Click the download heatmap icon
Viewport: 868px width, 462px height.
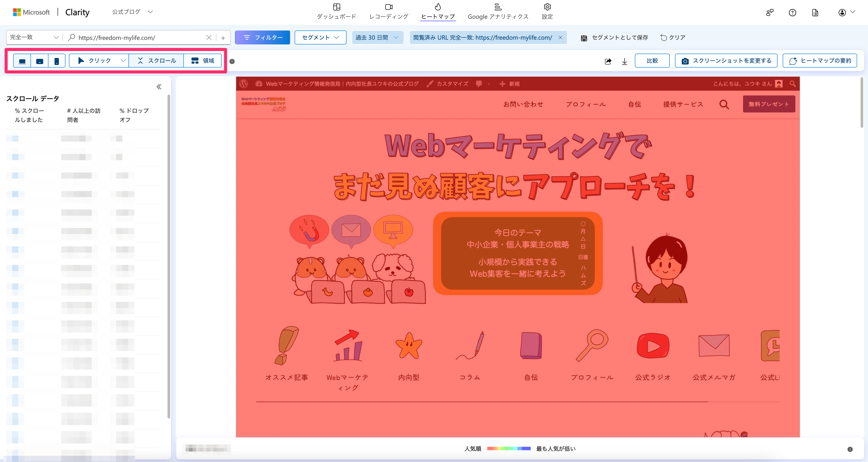point(624,61)
